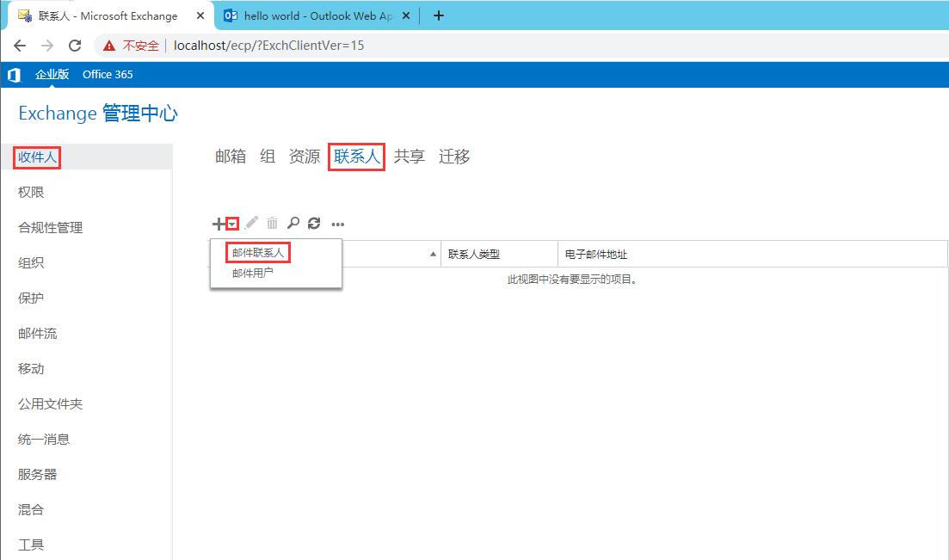This screenshot has width=949, height=560.
Task: Click the browser back arrow
Action: pos(20,46)
